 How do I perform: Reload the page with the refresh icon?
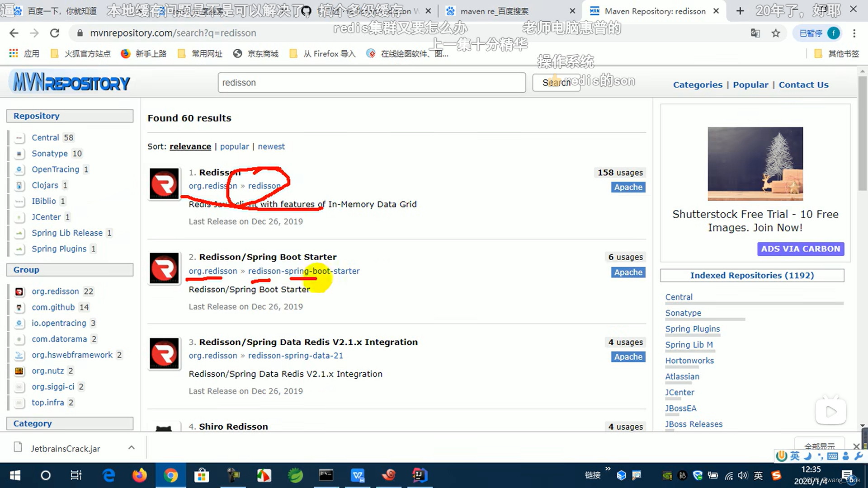coord(55,33)
